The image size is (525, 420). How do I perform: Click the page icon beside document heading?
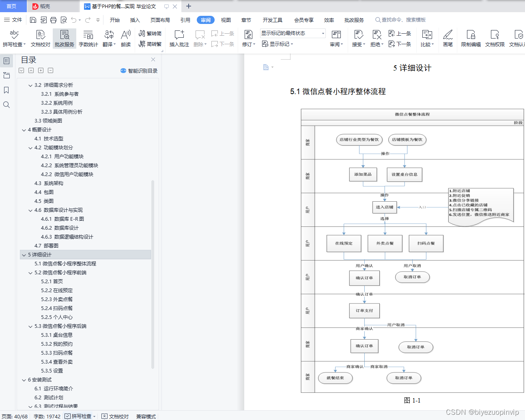point(266,67)
